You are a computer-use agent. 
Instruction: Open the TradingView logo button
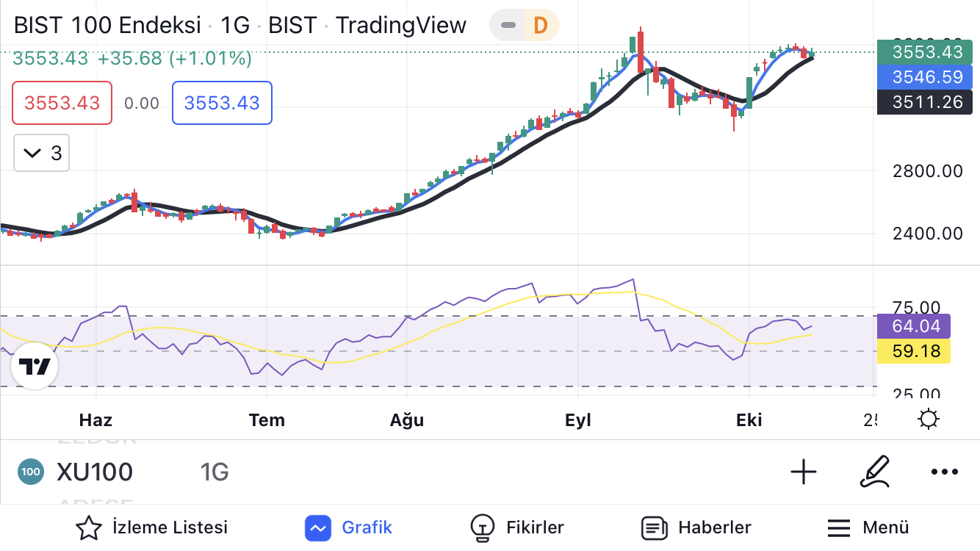click(35, 365)
